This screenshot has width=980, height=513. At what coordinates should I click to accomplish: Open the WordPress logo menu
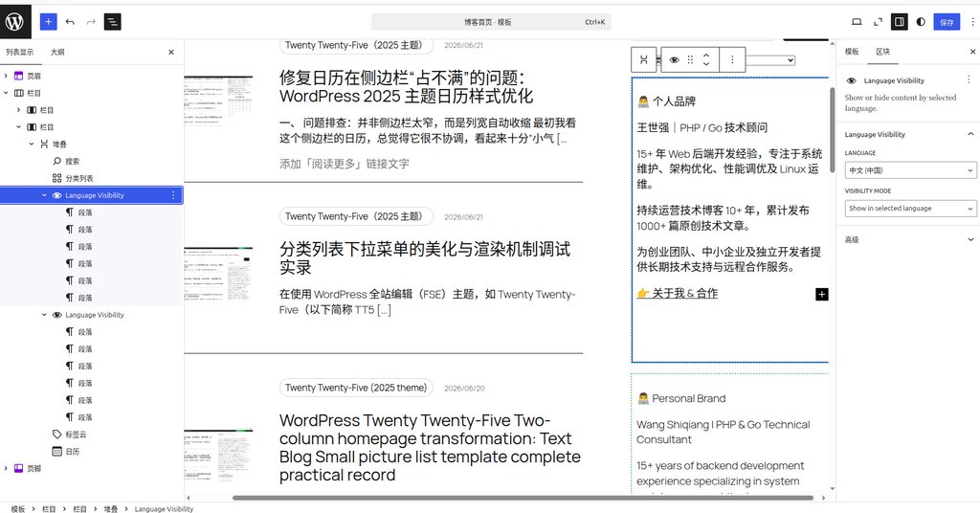click(x=15, y=22)
